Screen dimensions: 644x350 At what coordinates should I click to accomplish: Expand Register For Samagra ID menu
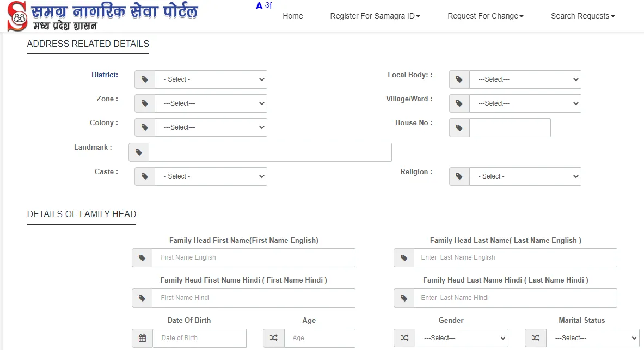tap(375, 16)
